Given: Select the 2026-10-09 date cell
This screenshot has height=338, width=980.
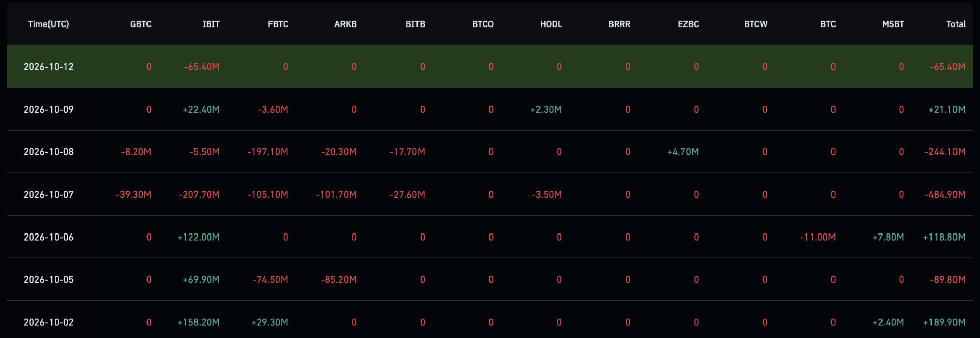Looking at the screenshot, I should (48, 109).
